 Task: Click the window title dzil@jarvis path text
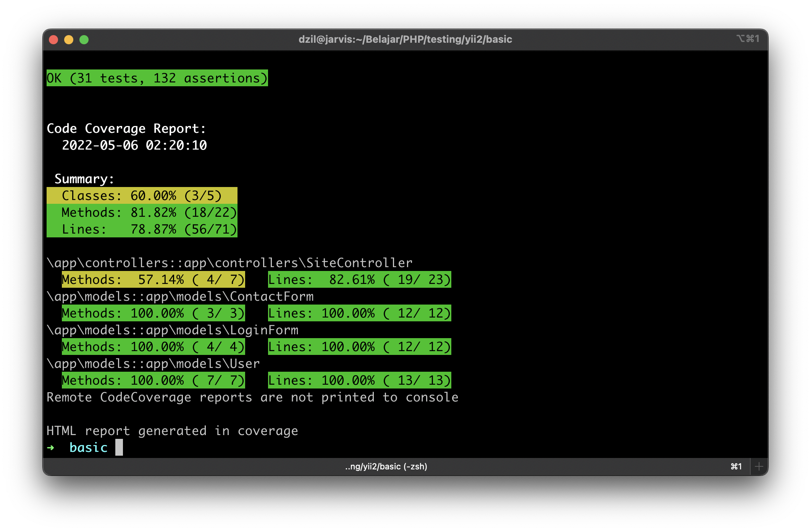tap(405, 39)
